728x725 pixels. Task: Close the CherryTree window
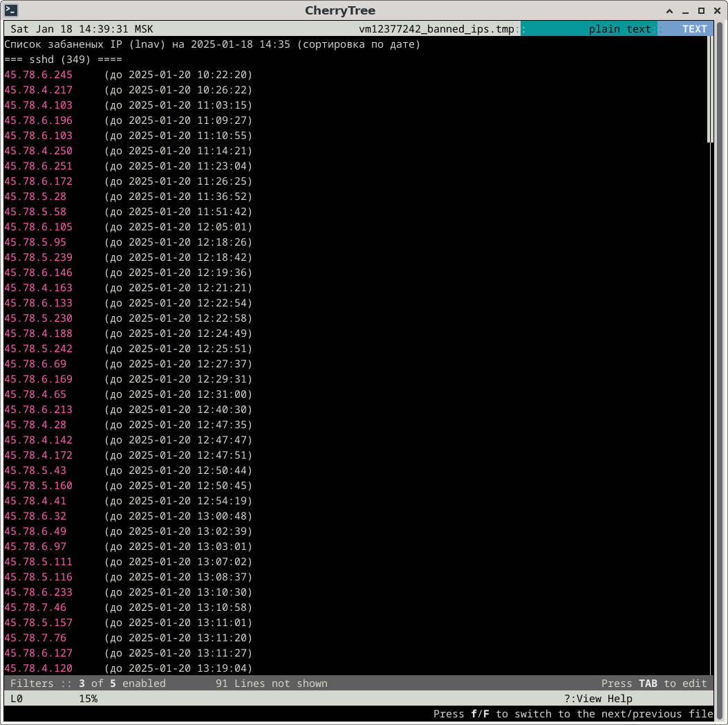[716, 11]
